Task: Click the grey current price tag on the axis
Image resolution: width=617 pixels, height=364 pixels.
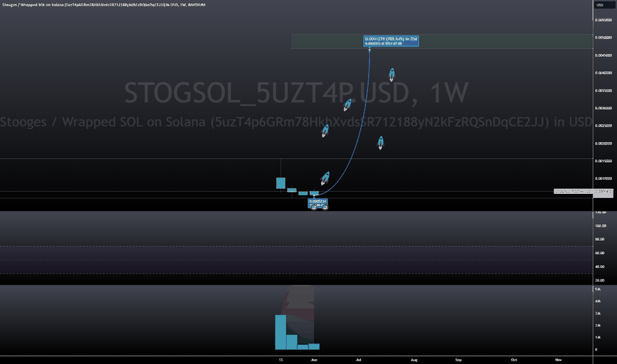Action: click(x=583, y=191)
